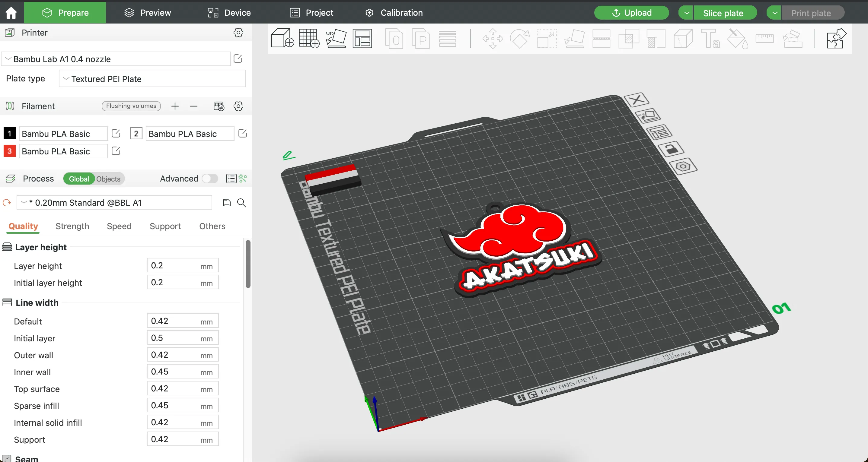The height and width of the screenshot is (462, 868).
Task: Open the Strength settings tab
Action: coord(72,226)
